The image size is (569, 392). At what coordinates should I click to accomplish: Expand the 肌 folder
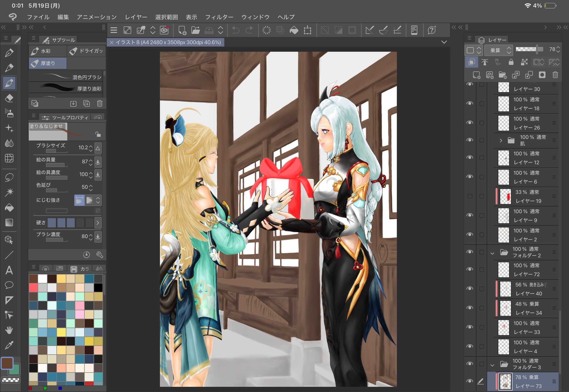(501, 140)
